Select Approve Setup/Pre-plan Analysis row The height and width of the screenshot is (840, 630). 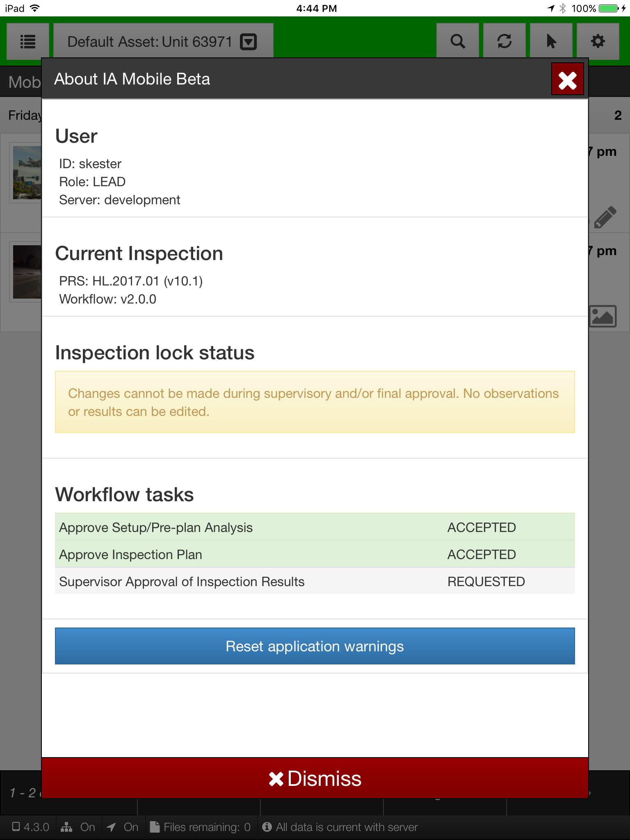315,527
